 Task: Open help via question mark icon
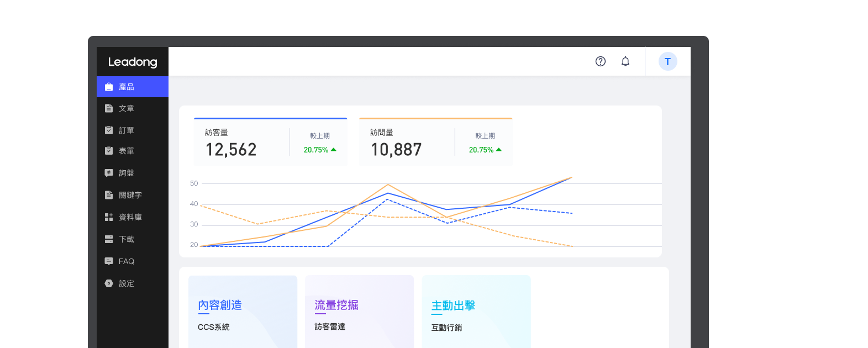click(x=601, y=61)
